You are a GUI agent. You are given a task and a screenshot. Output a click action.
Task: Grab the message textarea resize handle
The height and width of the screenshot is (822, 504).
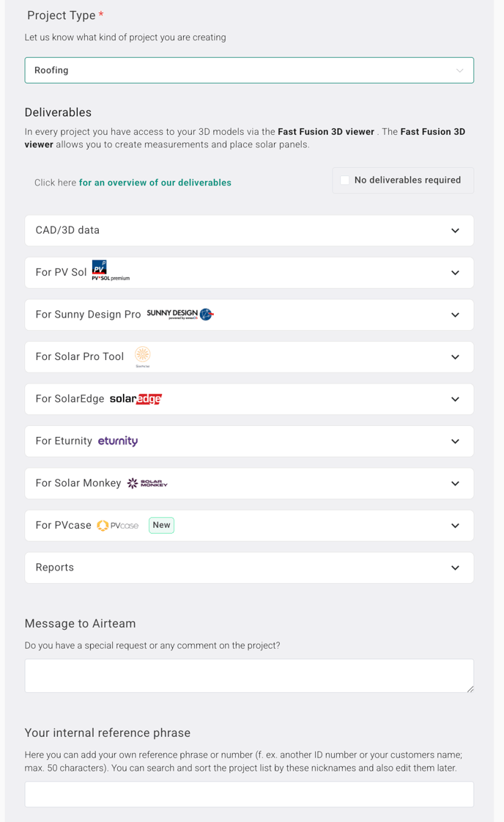(x=470, y=689)
